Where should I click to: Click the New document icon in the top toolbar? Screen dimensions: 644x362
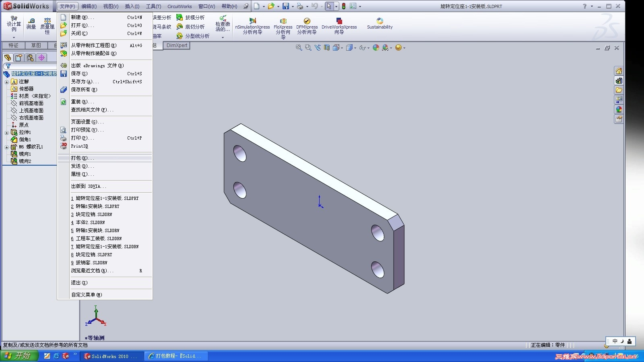point(257,6)
